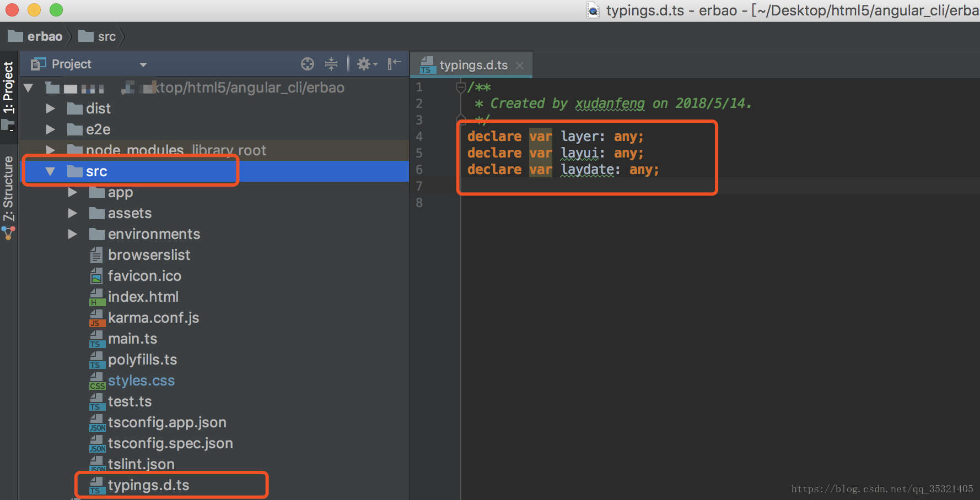
Task: Fold the comment block at line 1
Action: click(461, 87)
